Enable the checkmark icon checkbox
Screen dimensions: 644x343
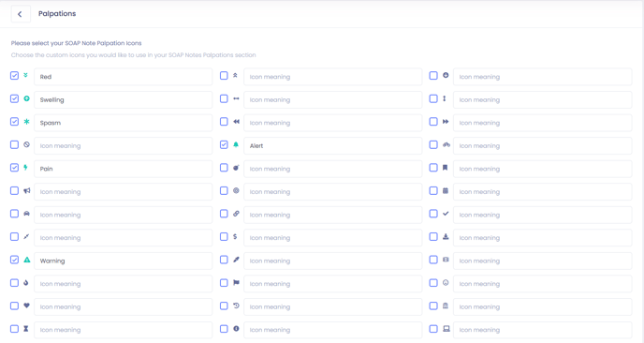pos(433,214)
